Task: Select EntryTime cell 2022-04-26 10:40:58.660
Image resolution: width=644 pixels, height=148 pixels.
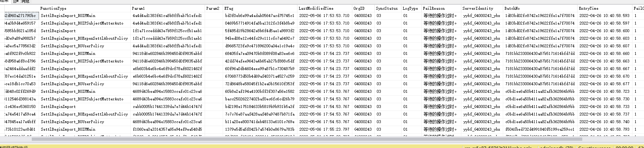Action: pyautogui.click(x=604, y=54)
